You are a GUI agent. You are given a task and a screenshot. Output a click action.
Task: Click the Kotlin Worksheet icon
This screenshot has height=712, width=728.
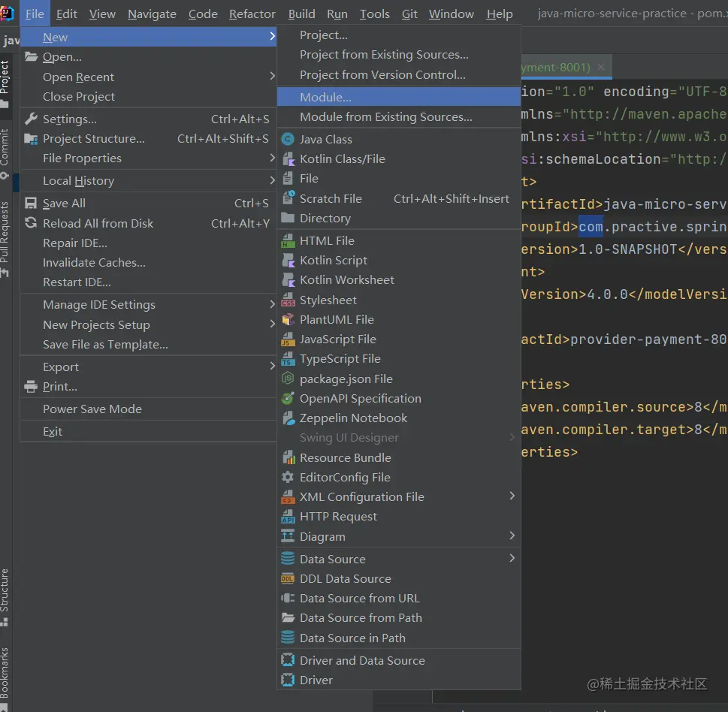[x=288, y=280]
